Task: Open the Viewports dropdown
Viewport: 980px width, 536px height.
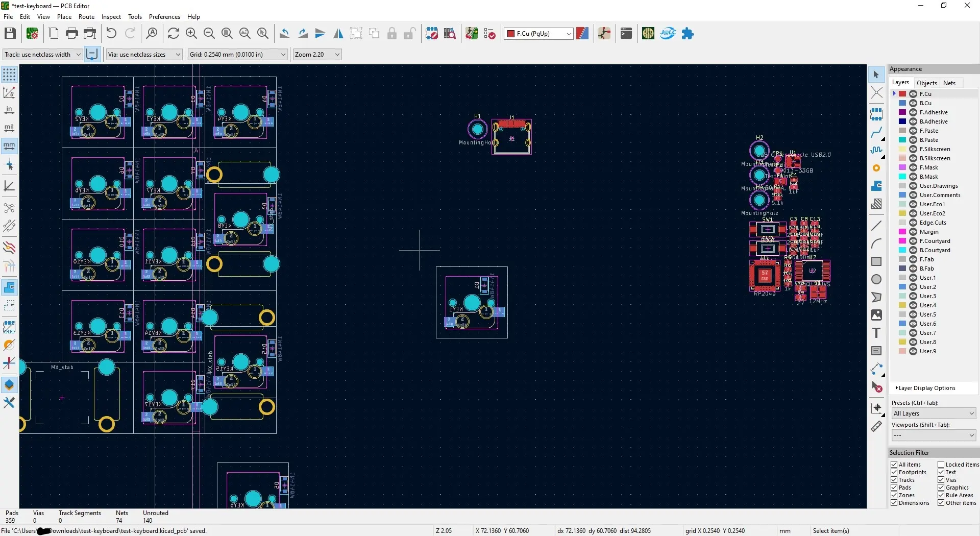Action: [x=934, y=435]
